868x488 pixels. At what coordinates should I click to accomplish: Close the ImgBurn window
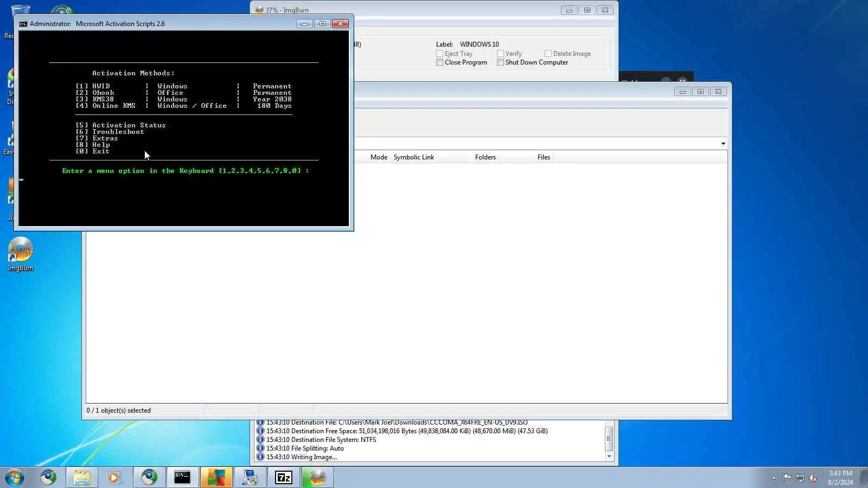pos(605,10)
